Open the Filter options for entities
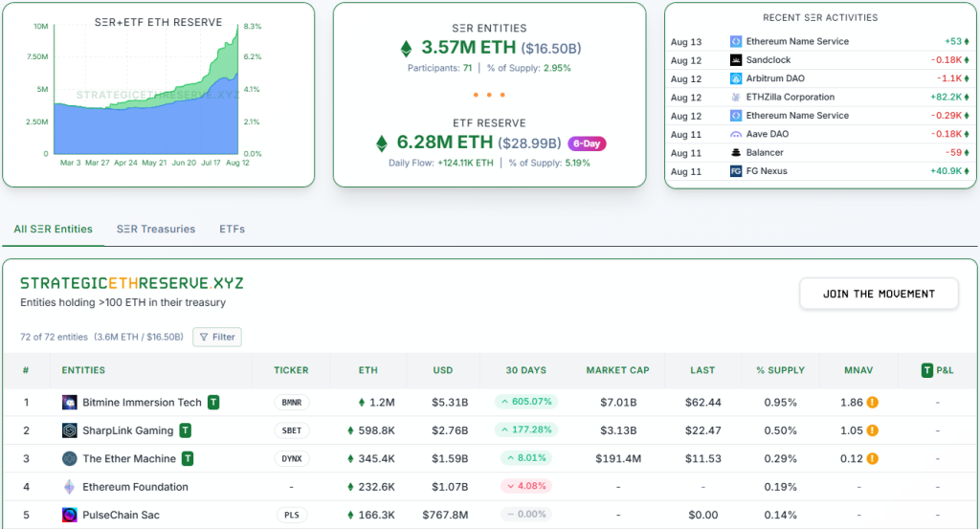980x529 pixels. coord(217,337)
